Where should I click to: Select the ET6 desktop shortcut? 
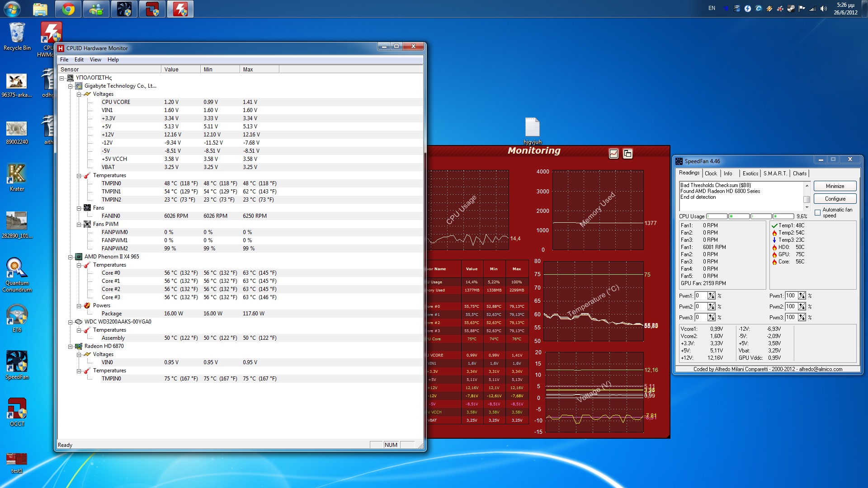pyautogui.click(x=17, y=319)
